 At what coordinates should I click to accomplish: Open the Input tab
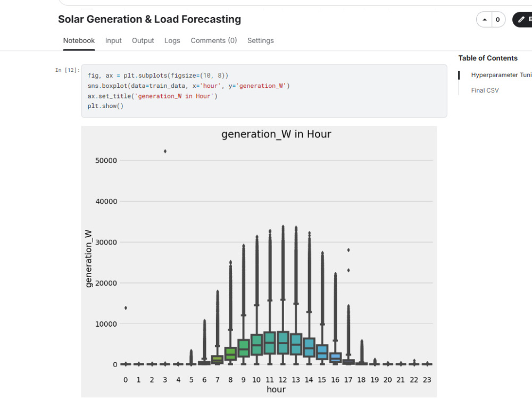[113, 41]
